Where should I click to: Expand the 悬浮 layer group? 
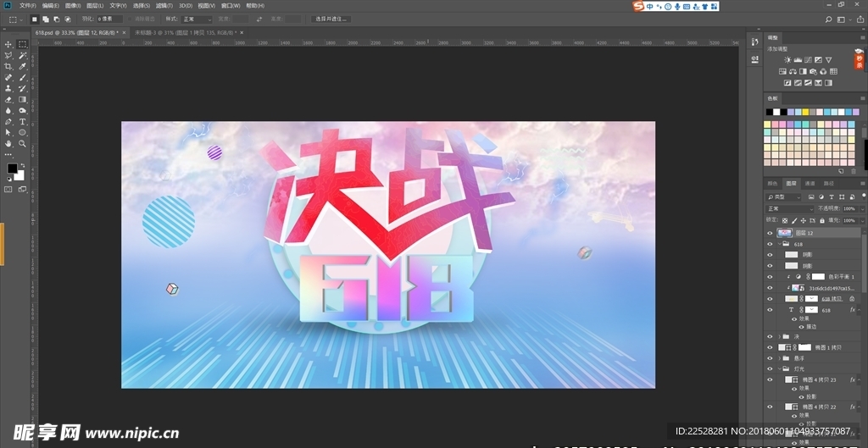(x=780, y=358)
